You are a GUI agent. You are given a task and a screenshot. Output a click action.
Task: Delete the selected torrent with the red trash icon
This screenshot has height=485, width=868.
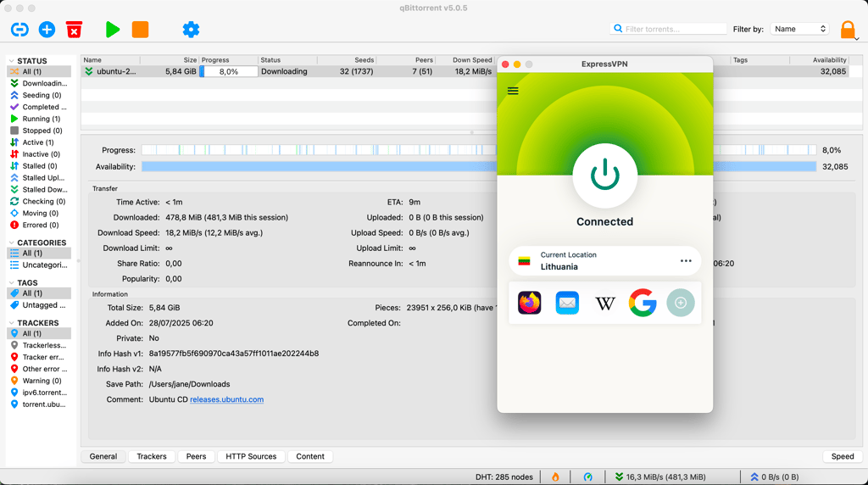pyautogui.click(x=75, y=30)
